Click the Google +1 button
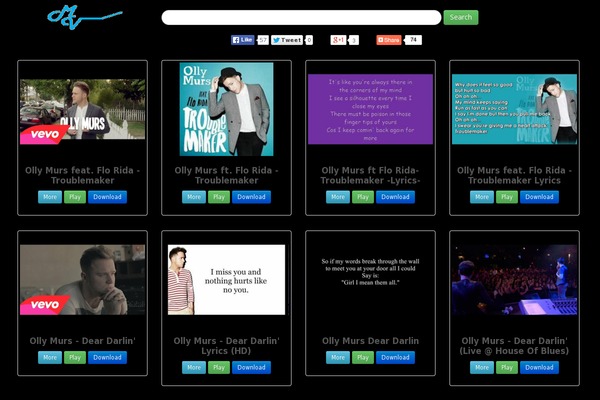Image resolution: width=600 pixels, height=400 pixels. pos(338,40)
